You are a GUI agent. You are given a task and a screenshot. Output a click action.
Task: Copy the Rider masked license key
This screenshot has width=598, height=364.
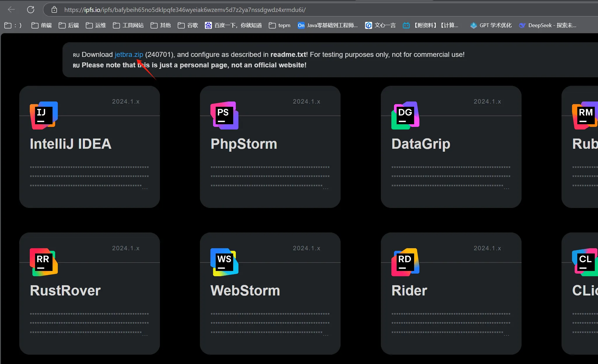tap(451, 324)
